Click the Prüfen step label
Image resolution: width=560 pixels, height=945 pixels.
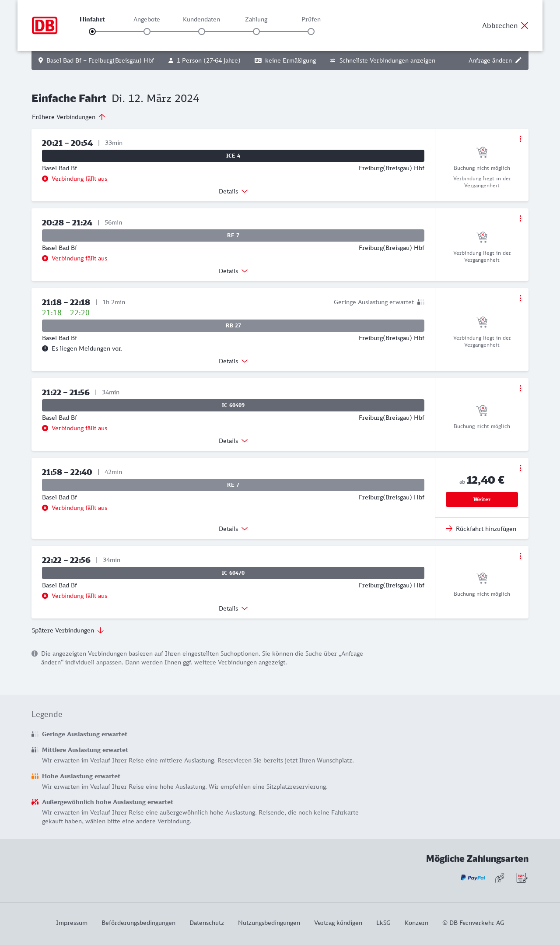(x=311, y=19)
